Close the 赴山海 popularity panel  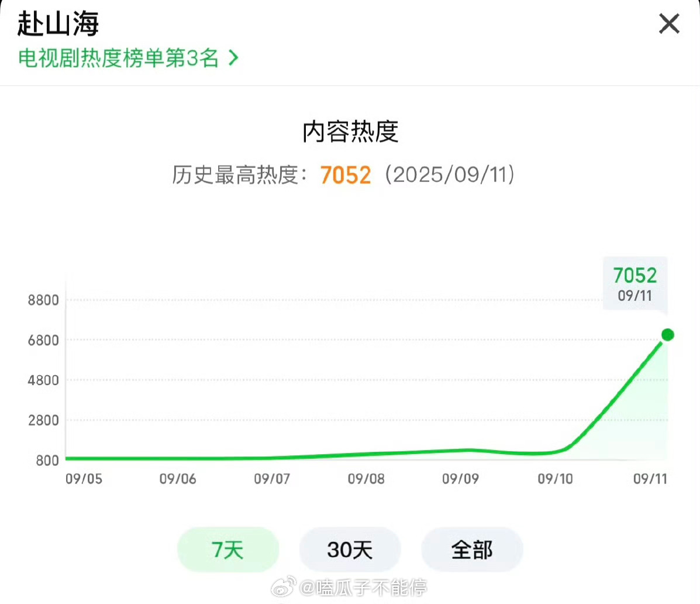[669, 23]
